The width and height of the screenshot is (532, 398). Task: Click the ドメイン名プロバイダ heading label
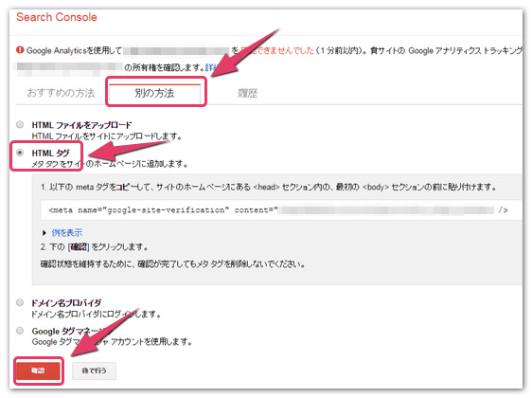[x=66, y=303]
